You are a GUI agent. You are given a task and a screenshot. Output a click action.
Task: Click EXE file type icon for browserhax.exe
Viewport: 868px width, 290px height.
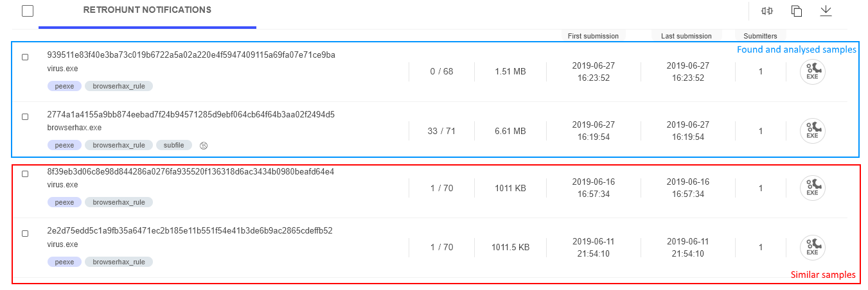812,130
